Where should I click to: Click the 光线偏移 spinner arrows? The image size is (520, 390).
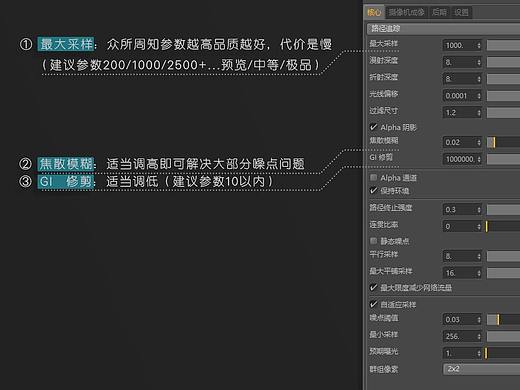pyautogui.click(x=479, y=96)
